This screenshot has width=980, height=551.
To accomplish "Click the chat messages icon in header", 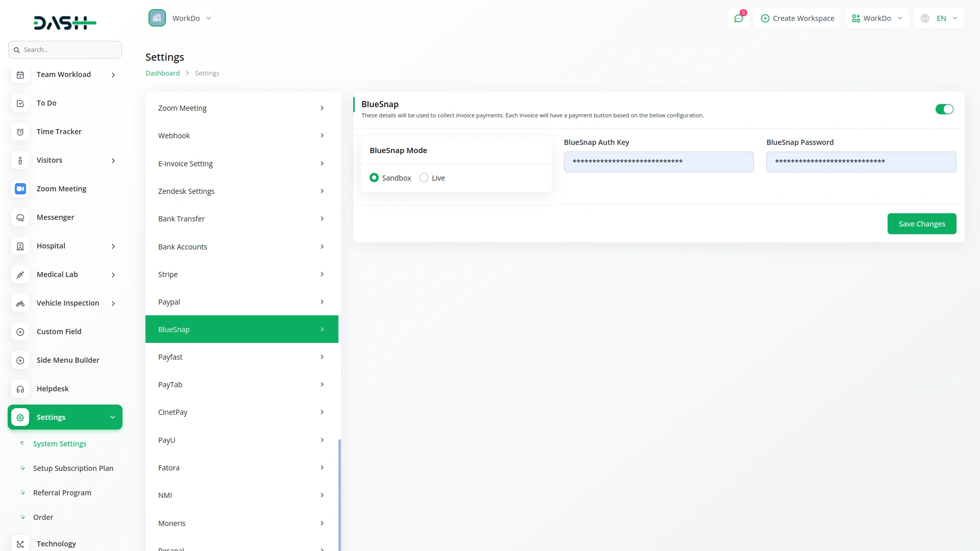I will click(739, 18).
